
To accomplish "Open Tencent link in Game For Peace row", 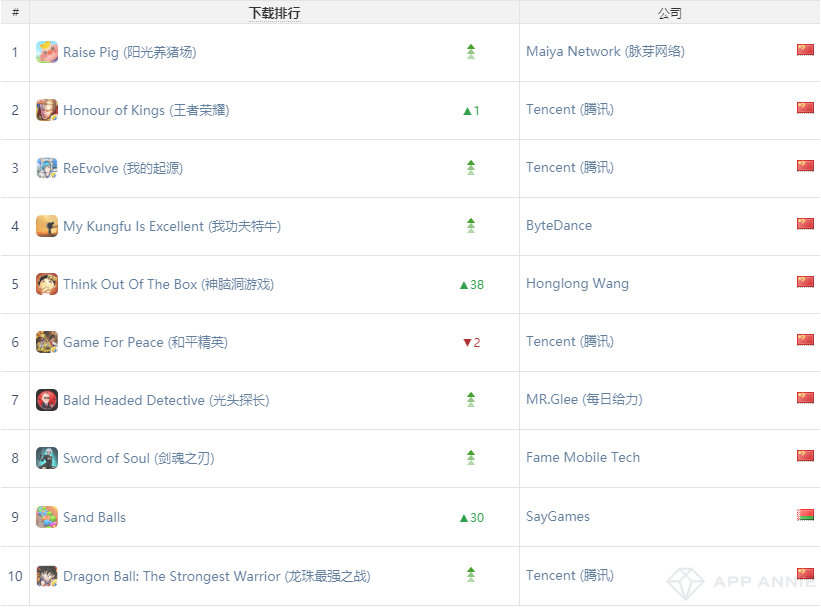I will click(570, 342).
